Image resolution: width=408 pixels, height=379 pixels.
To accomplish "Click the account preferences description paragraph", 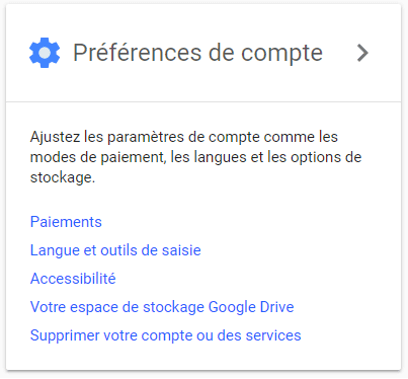I will [196, 157].
